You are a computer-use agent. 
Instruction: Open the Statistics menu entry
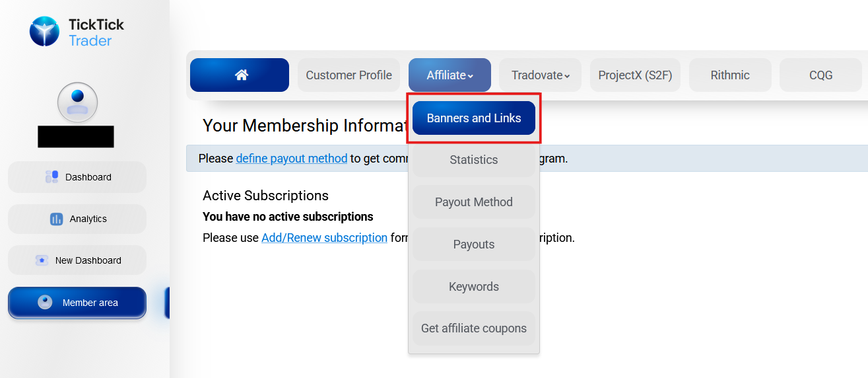(x=474, y=160)
